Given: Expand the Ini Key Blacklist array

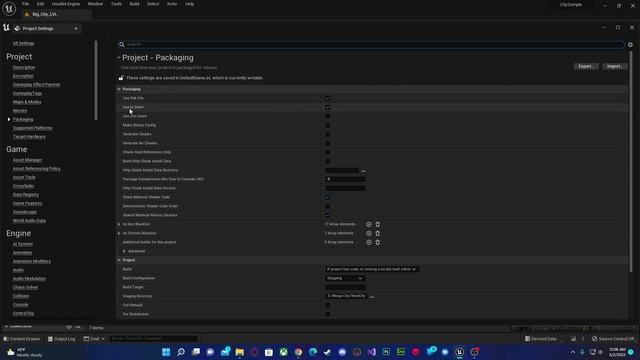Looking at the screenshot, I should click(x=119, y=224).
